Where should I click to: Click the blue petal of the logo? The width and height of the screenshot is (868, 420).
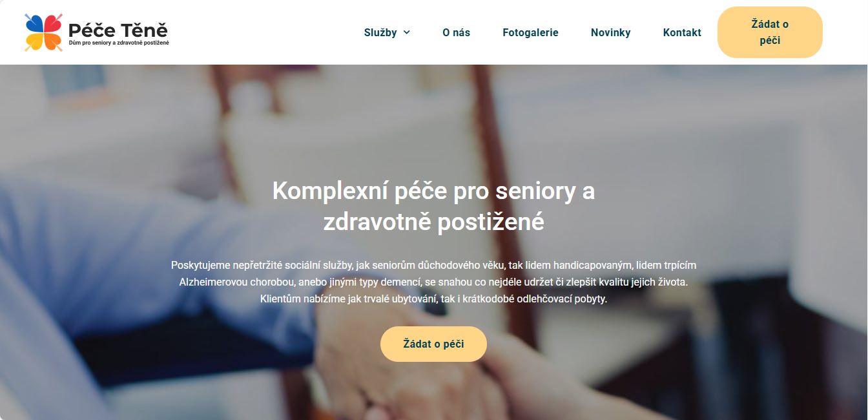(34, 23)
